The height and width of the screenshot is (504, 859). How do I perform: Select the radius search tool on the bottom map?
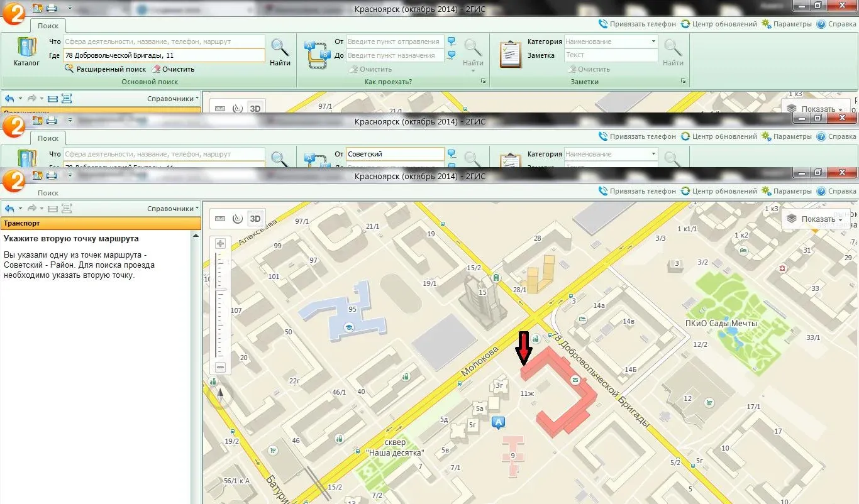[x=237, y=219]
